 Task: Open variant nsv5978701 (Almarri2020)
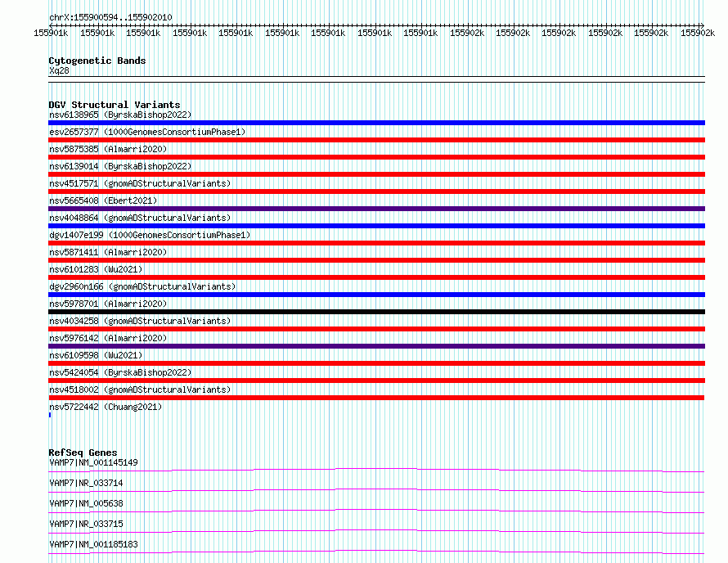click(108, 304)
